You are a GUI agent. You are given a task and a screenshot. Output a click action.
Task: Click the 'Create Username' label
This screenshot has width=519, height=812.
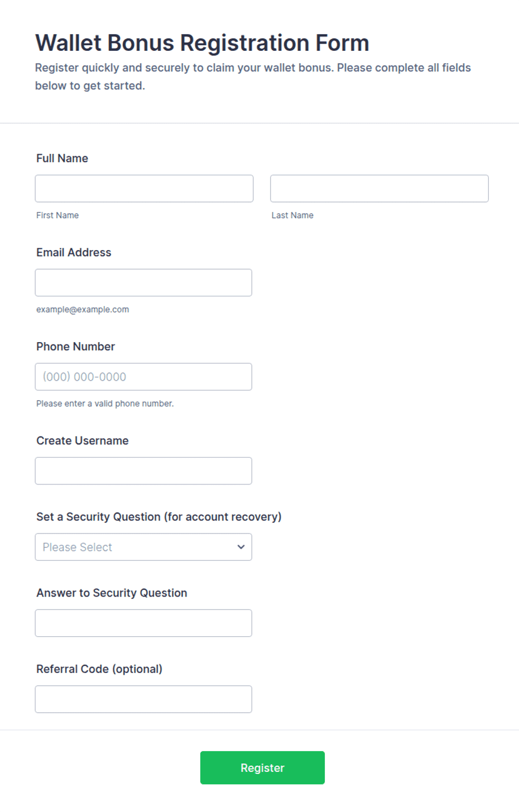click(83, 441)
